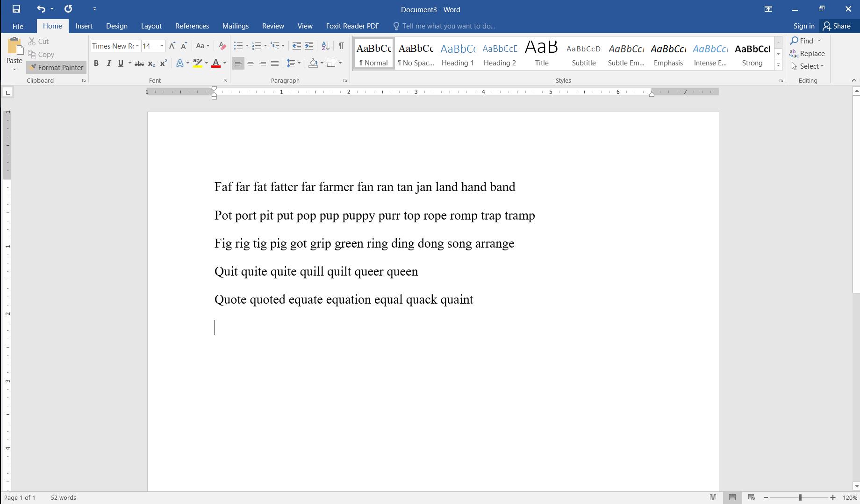This screenshot has height=504, width=860.
Task: Click the Replace button
Action: tap(807, 54)
